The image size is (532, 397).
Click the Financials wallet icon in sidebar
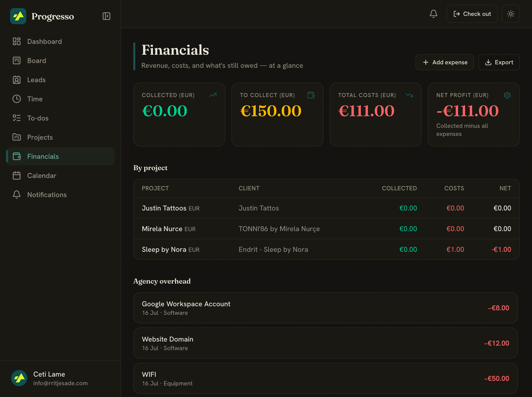(x=17, y=156)
